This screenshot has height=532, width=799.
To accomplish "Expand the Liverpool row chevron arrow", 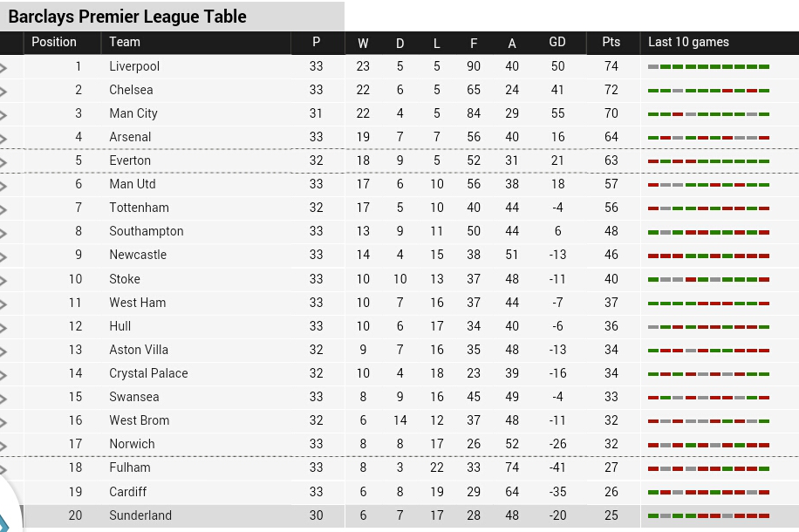I will 3,68.
